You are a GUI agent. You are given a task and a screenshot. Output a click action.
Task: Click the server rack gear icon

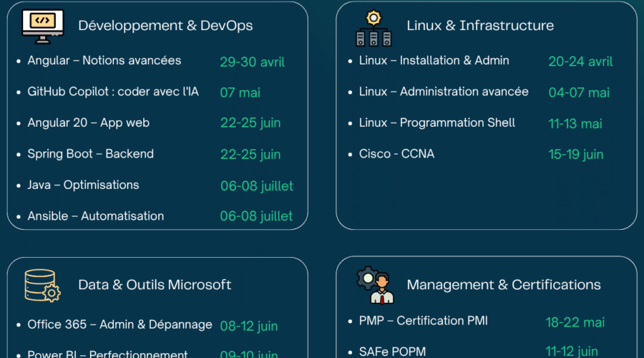(x=373, y=28)
